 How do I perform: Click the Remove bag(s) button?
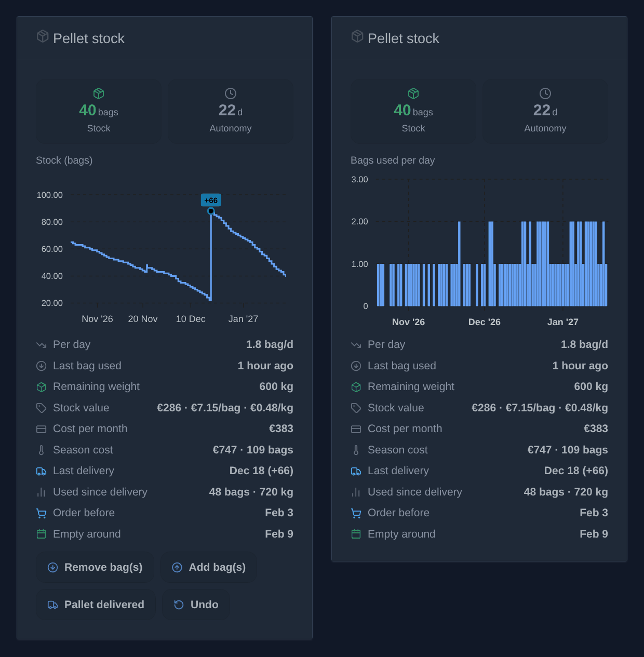click(95, 567)
